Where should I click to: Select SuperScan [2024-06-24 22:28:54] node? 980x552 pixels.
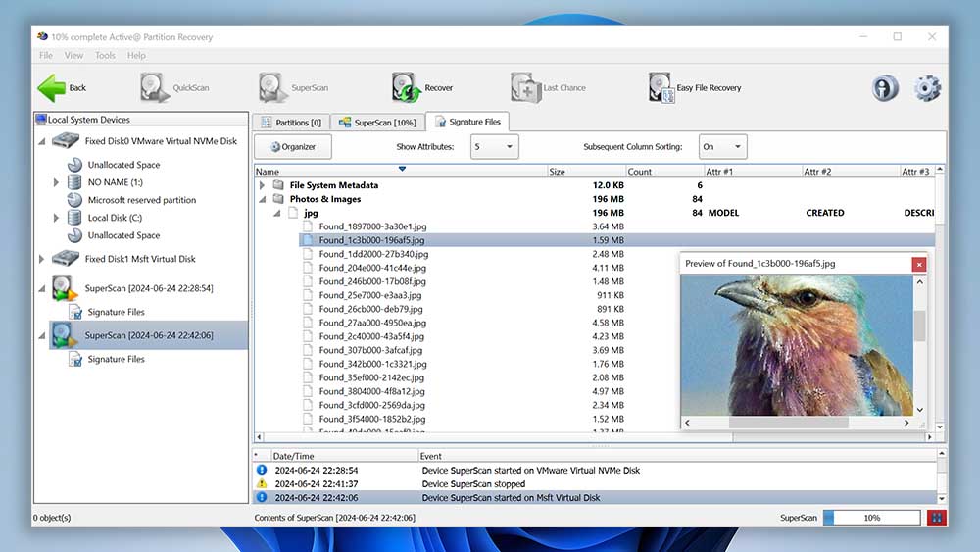pos(149,288)
